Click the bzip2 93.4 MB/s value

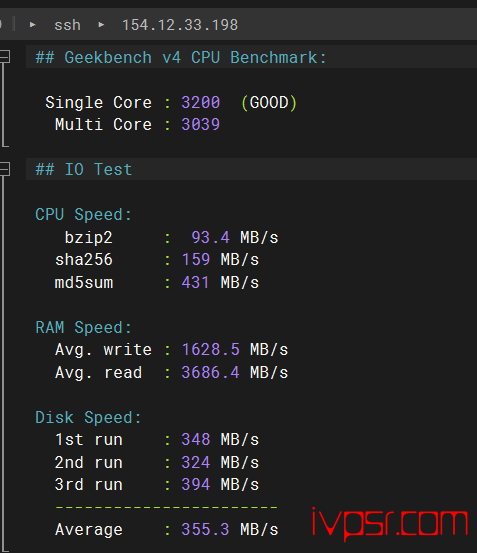pos(234,237)
